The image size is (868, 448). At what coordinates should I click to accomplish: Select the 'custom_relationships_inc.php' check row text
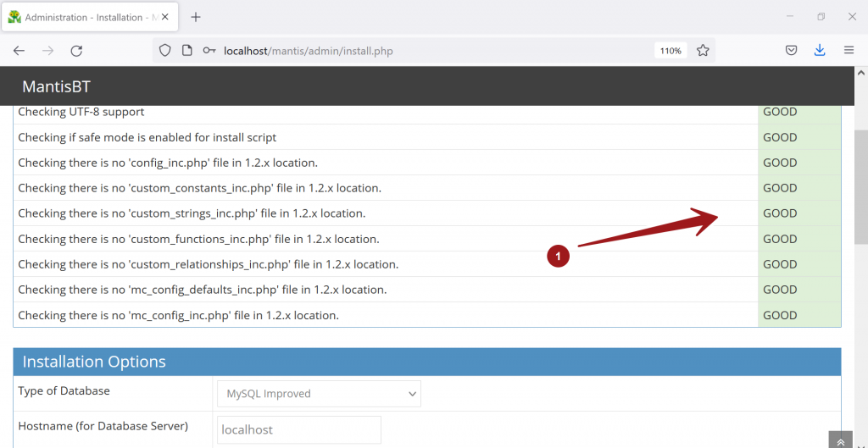209,264
